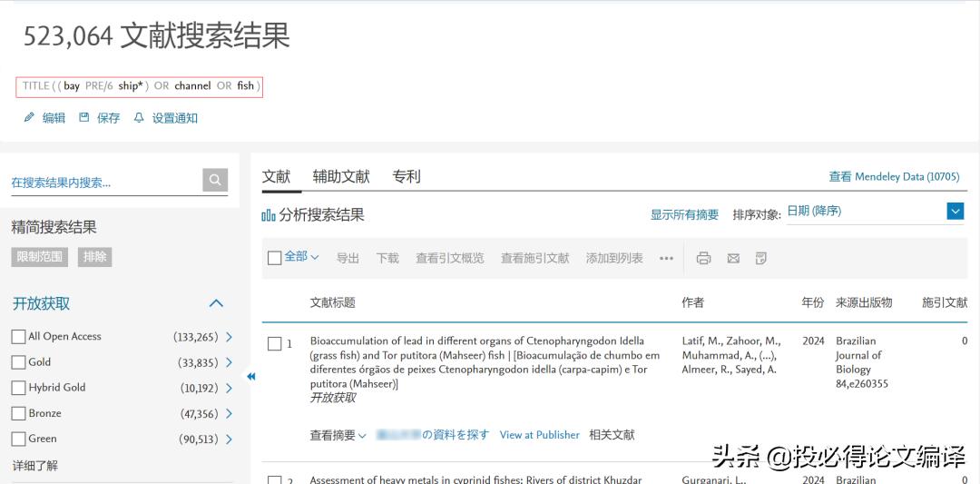
Task: Click the printer icon in results toolbar
Action: point(704,258)
